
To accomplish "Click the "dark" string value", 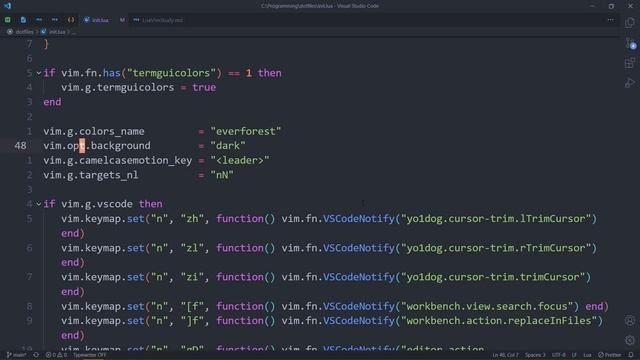I will point(228,146).
